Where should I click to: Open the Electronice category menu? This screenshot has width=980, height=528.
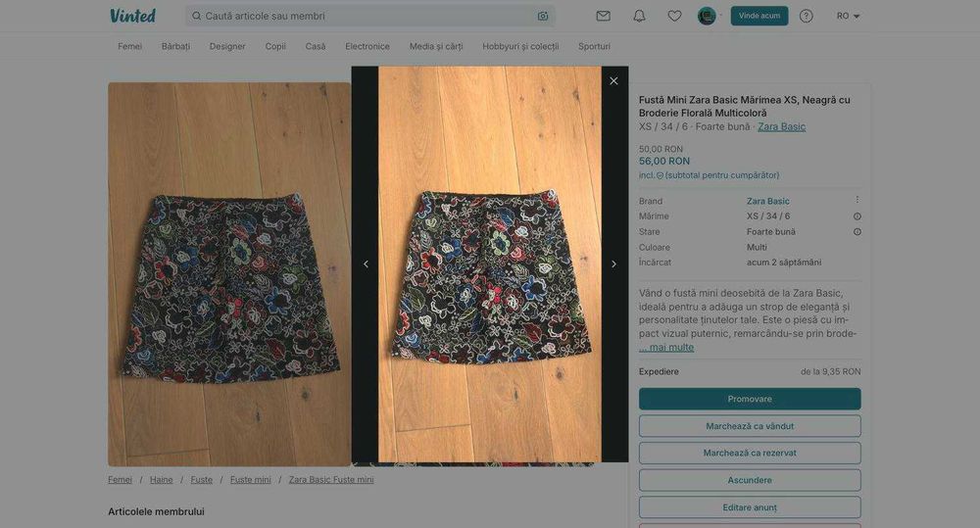(x=367, y=46)
